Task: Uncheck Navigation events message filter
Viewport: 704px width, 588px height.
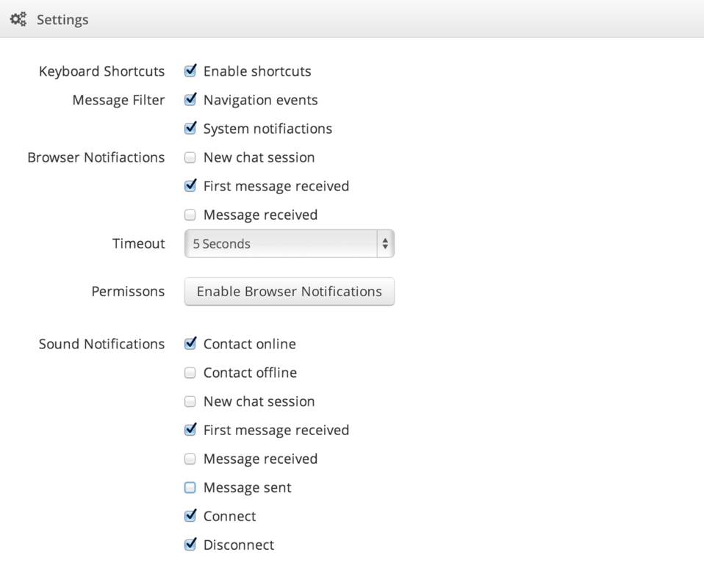Action: pos(190,100)
